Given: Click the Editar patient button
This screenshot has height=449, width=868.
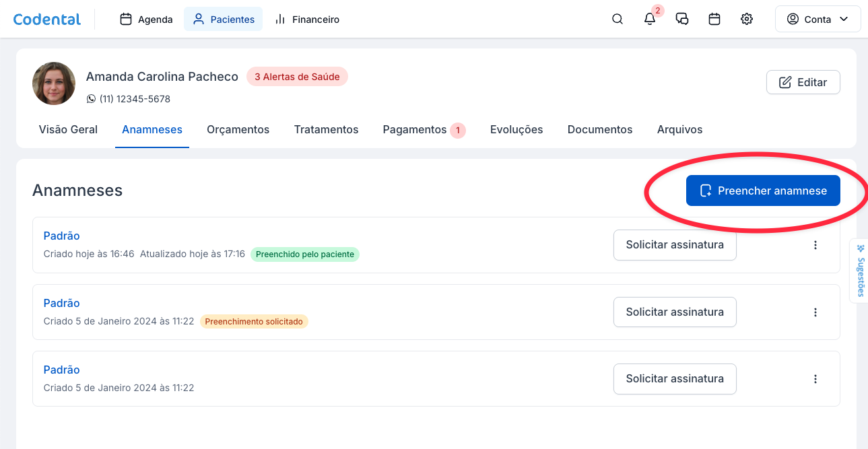Looking at the screenshot, I should click(803, 82).
